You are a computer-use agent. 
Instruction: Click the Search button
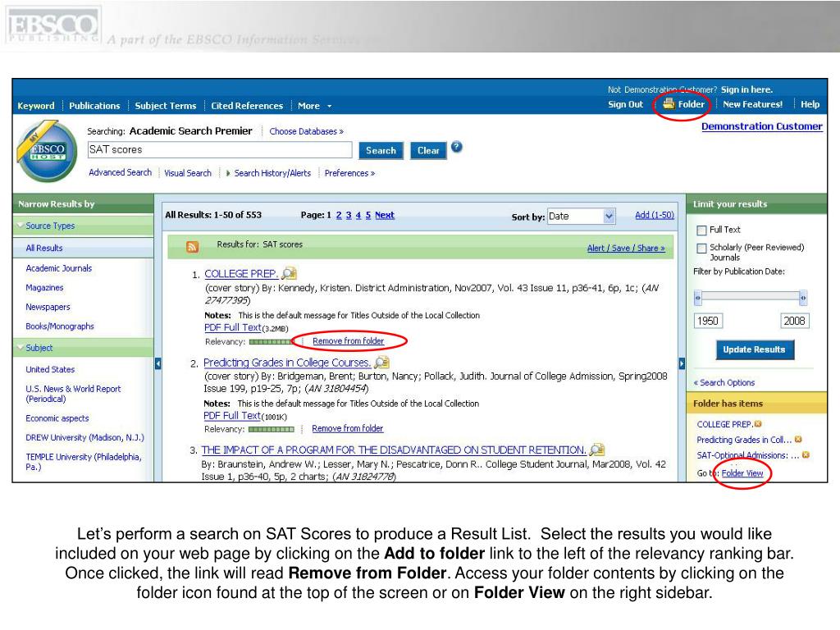point(381,151)
